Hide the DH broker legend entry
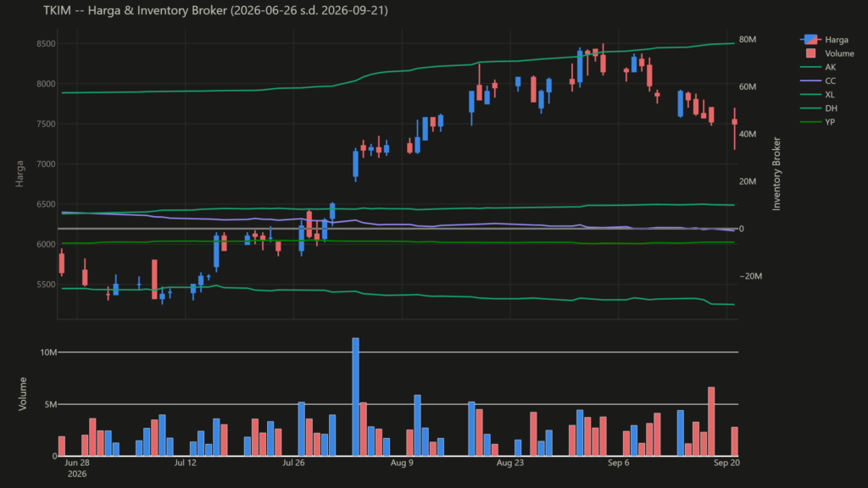The image size is (868, 488). click(819, 108)
